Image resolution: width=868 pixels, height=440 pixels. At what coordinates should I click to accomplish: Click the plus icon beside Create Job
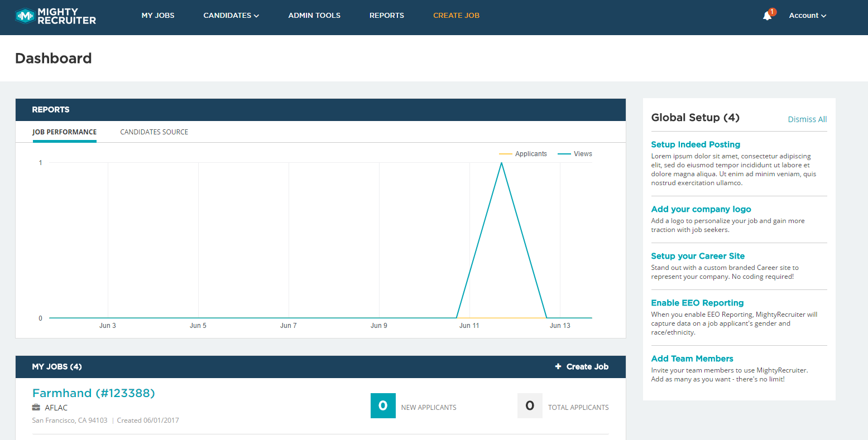[558, 366]
